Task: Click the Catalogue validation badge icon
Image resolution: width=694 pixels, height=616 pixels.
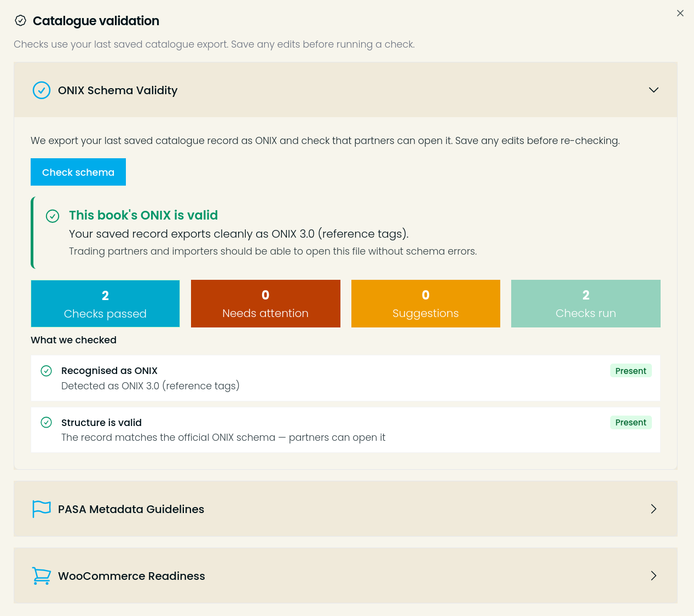Action: (x=20, y=21)
